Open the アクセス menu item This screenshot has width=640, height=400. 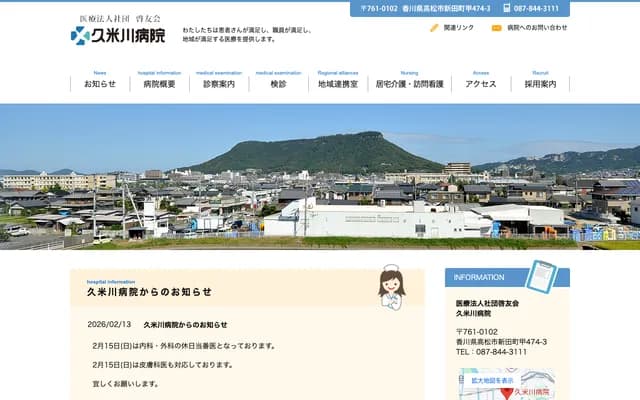pos(481,84)
